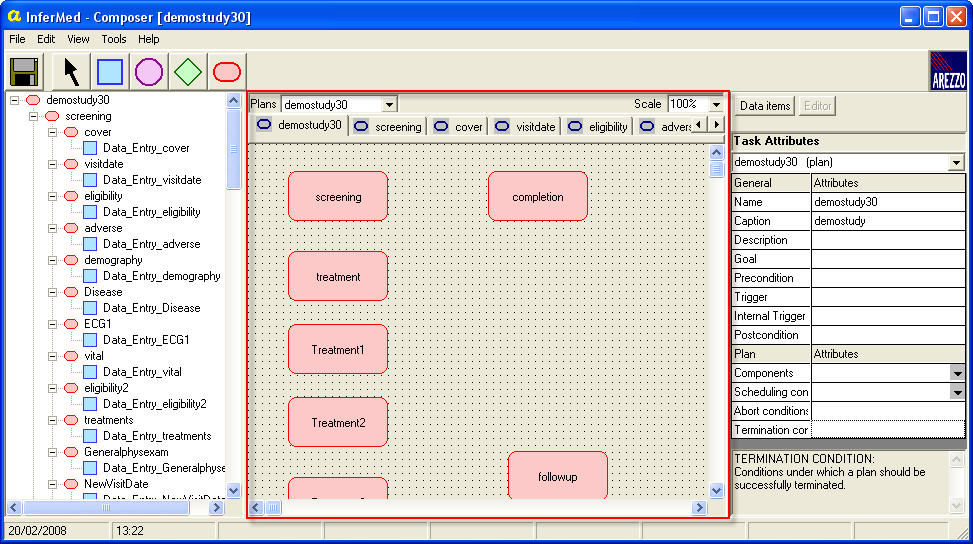
Task: Click the AREZZO logo icon
Action: (947, 72)
